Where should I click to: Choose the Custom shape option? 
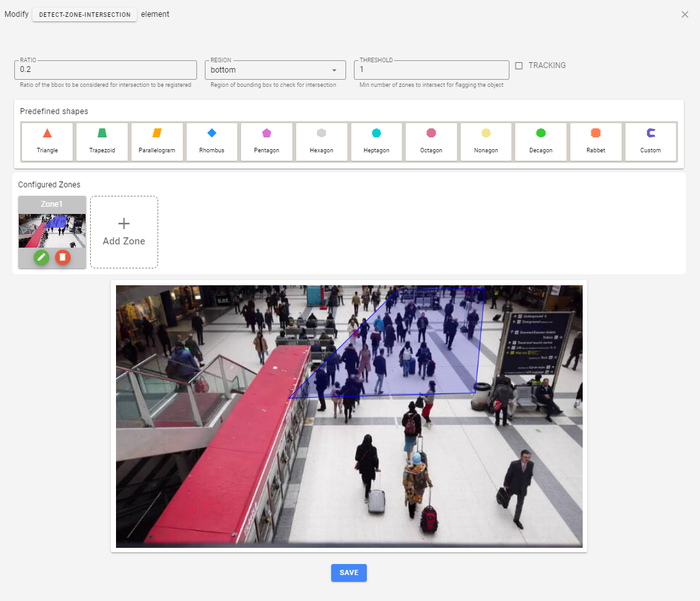pyautogui.click(x=651, y=141)
